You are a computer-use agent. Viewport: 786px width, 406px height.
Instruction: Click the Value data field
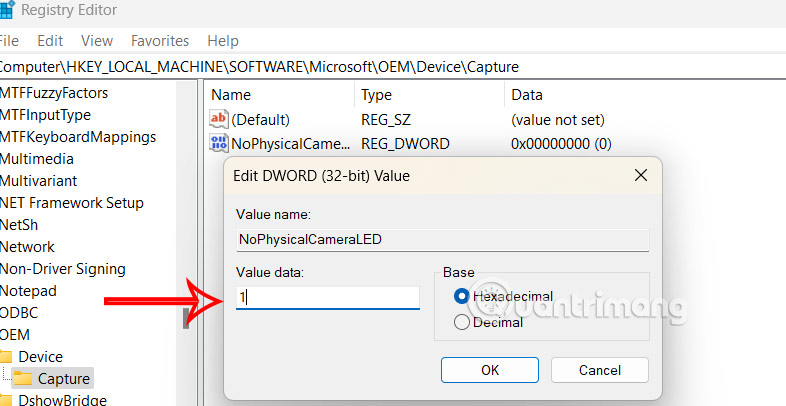coord(328,297)
